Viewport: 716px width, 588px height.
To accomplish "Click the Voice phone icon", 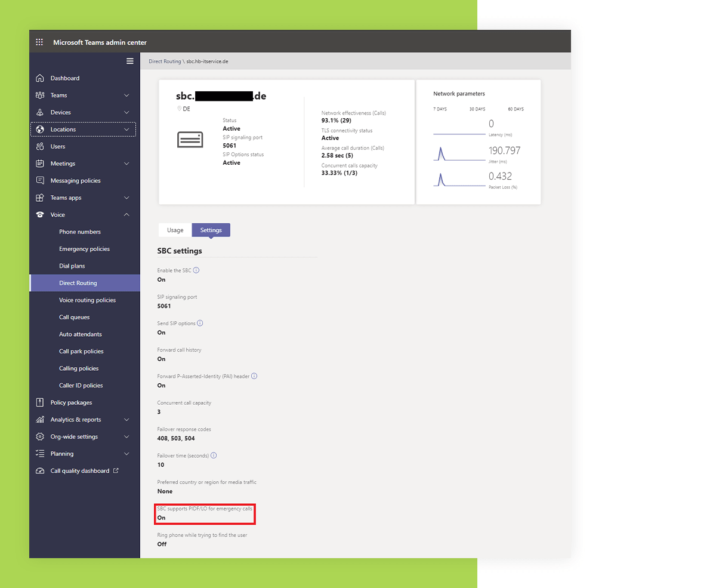I will (x=40, y=215).
